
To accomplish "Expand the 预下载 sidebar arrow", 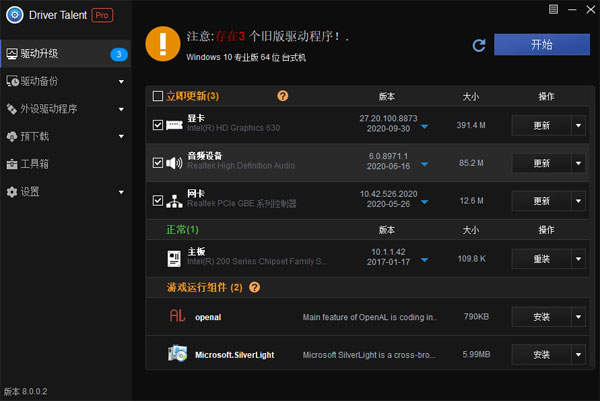I will (x=121, y=136).
